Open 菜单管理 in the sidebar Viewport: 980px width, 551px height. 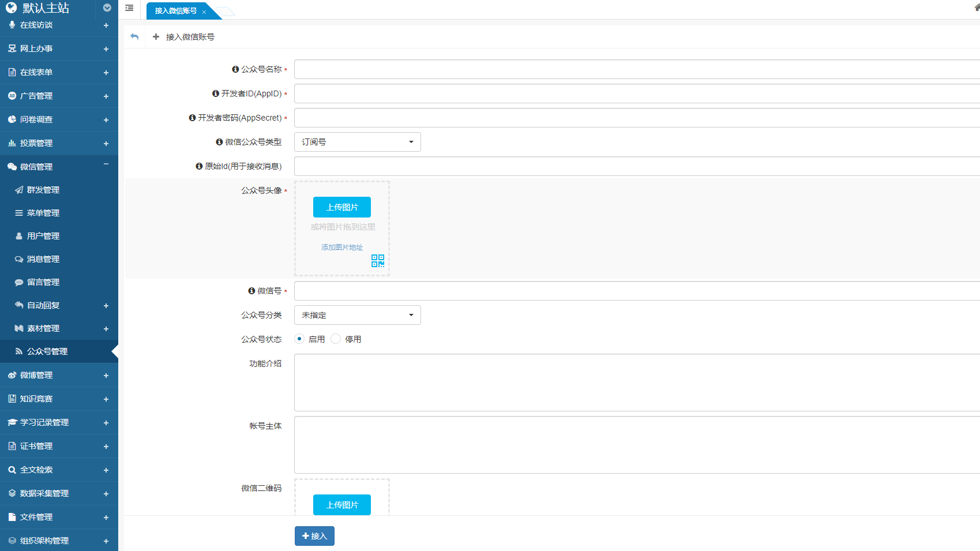(x=43, y=213)
